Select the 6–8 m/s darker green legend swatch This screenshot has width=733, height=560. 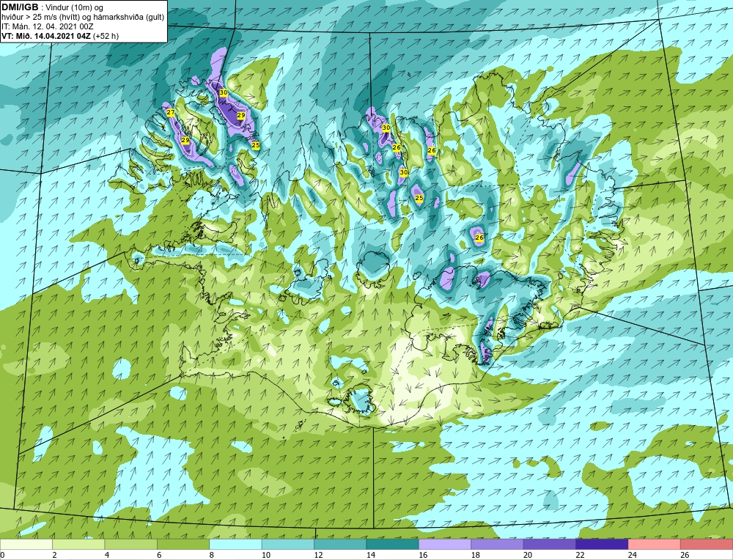(183, 545)
